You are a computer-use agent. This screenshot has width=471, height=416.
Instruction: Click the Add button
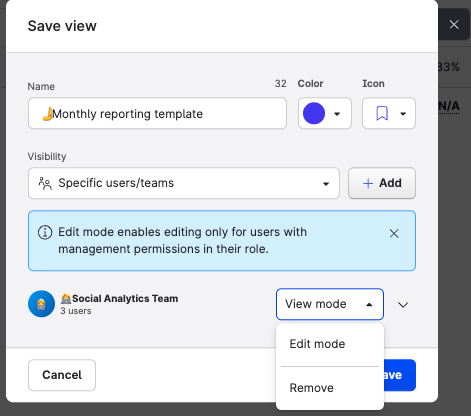pos(382,183)
